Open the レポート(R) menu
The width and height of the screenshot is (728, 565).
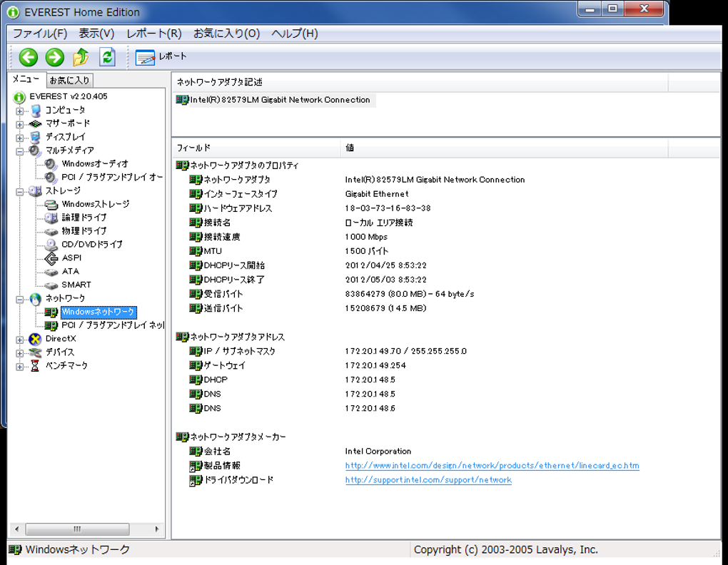(154, 34)
